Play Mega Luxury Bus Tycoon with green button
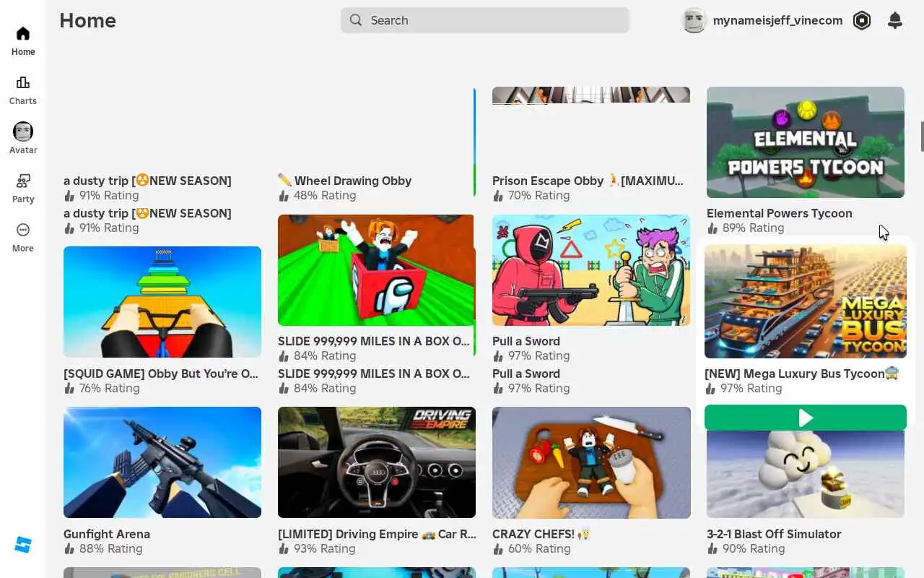The width and height of the screenshot is (924, 578). 806,418
